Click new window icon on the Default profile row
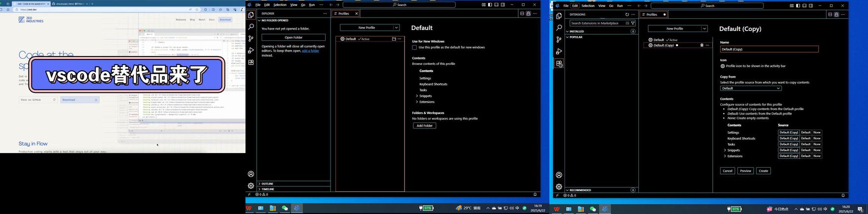This screenshot has height=214, width=868. [x=394, y=39]
